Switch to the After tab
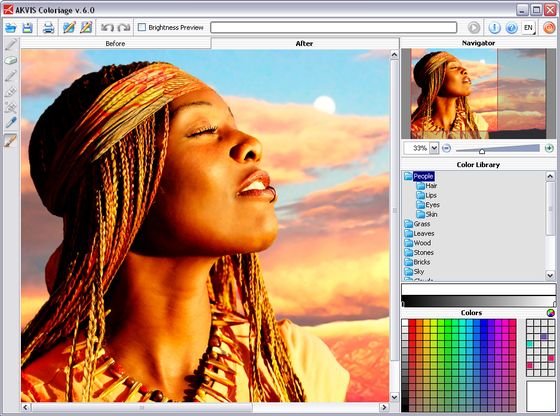This screenshot has width=560, height=416. tap(304, 44)
